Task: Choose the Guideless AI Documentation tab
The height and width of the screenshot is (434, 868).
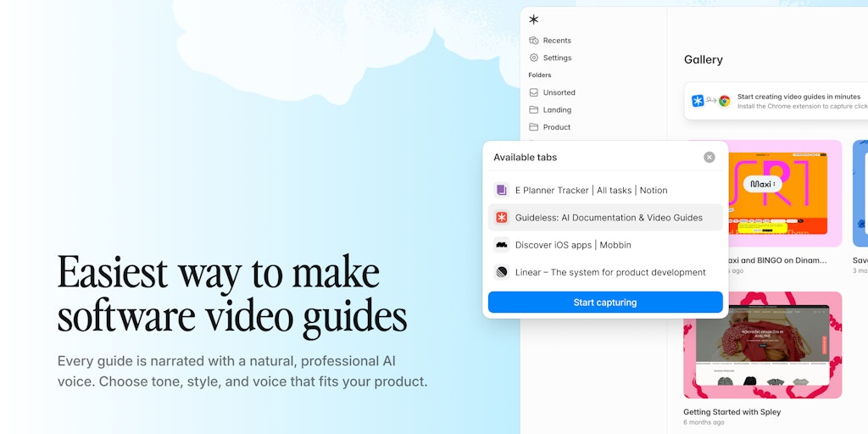Action: point(605,218)
